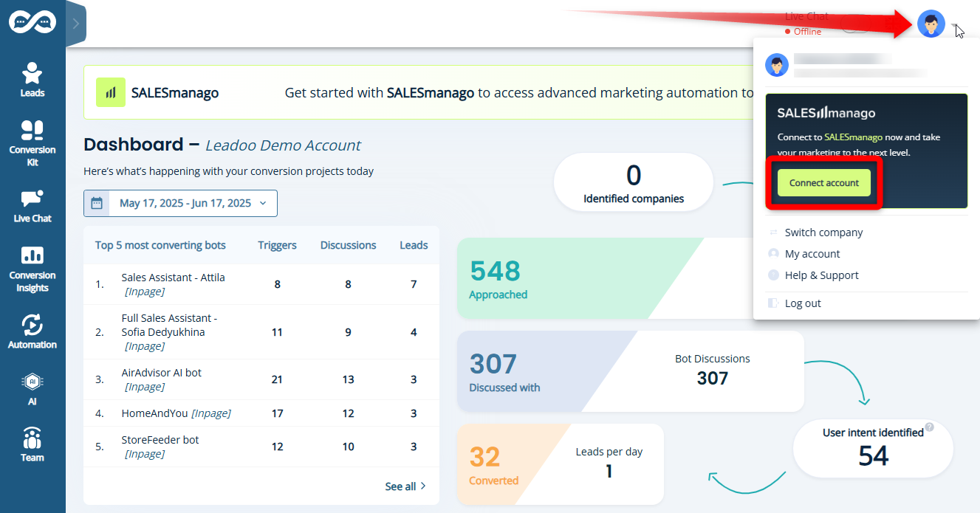Viewport: 980px width, 513px height.
Task: Open Conversion Kit in the sidebar
Action: (x=32, y=143)
